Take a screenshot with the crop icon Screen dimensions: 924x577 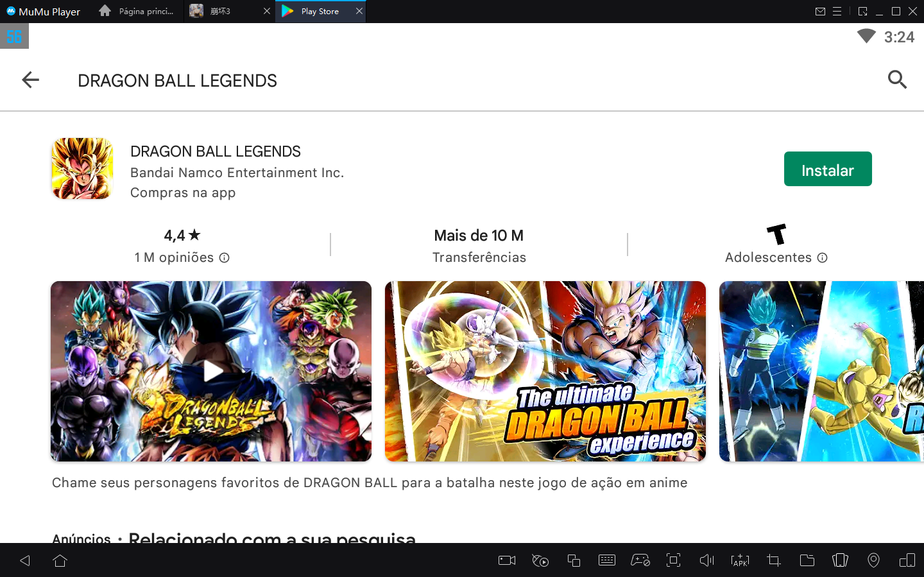coord(773,560)
